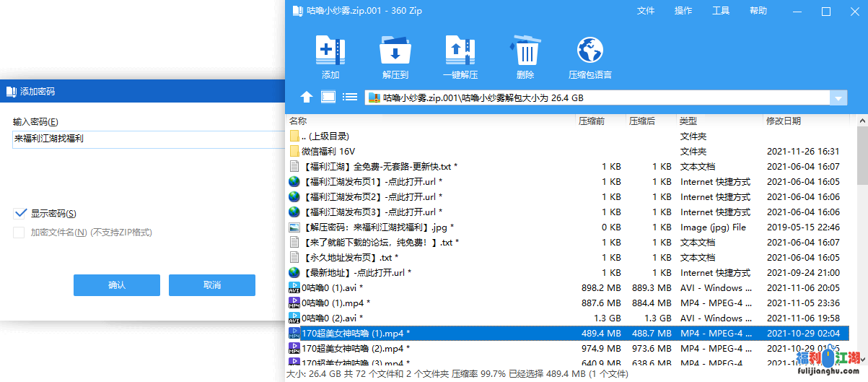Switch to list view icon
The image size is (868, 382).
click(350, 97)
